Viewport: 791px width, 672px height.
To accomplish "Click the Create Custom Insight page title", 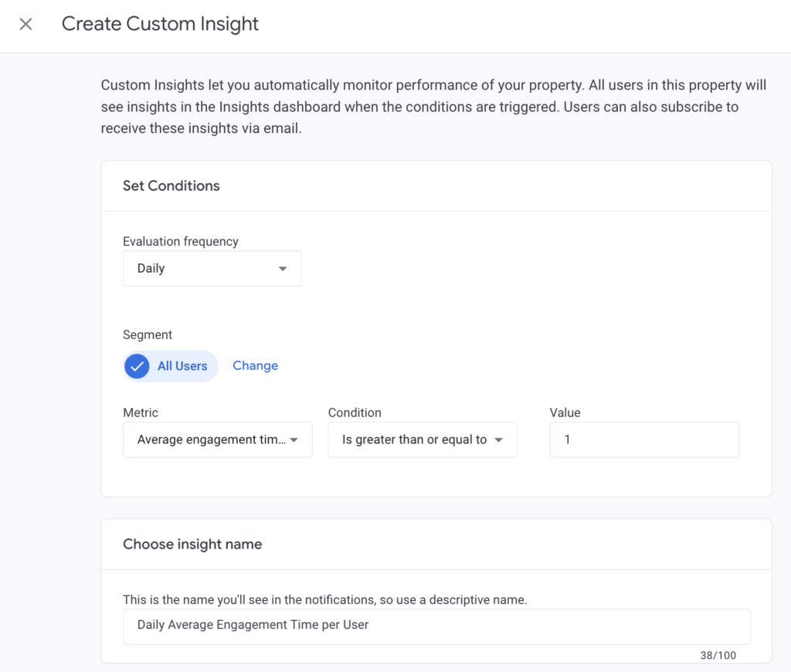I will pyautogui.click(x=160, y=24).
